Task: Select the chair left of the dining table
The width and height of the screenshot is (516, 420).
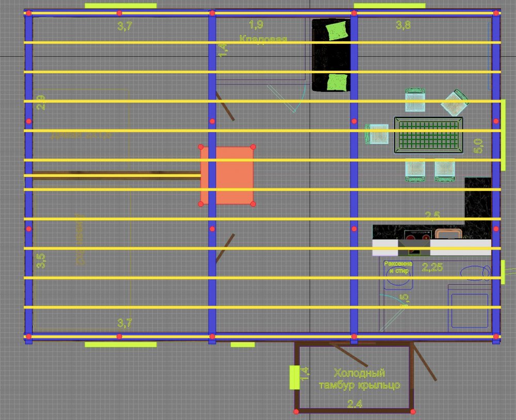Action: click(x=378, y=135)
